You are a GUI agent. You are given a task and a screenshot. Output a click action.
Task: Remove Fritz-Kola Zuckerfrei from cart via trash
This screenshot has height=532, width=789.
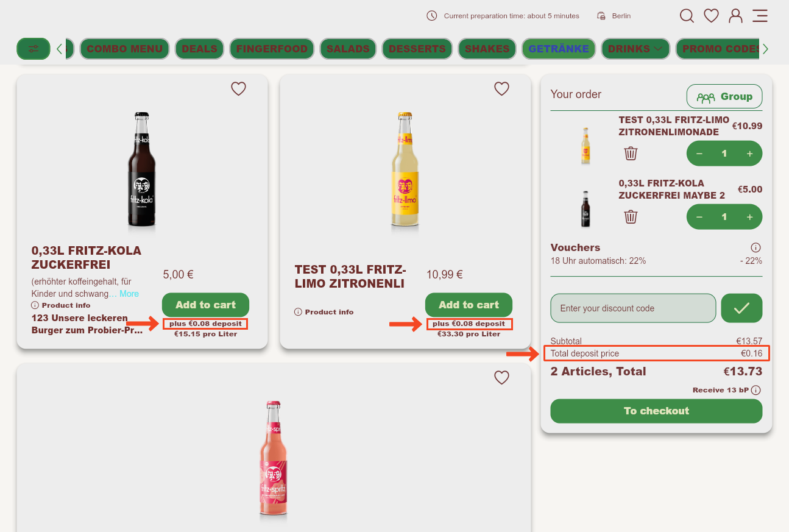[631, 216]
